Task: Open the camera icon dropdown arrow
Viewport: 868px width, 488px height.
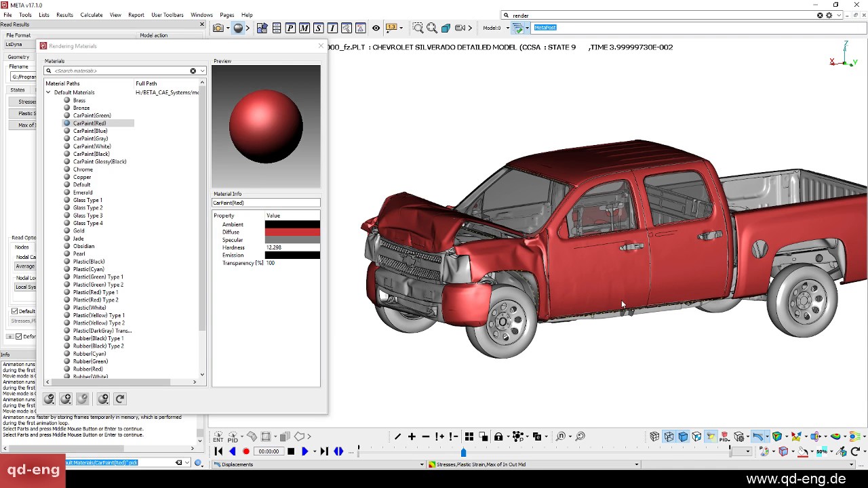Action: tap(227, 28)
